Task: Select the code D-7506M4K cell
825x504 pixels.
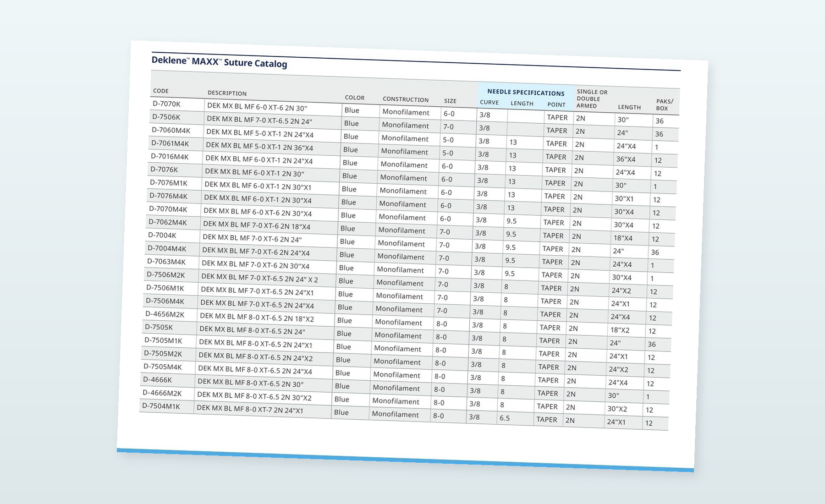Action: click(x=165, y=301)
